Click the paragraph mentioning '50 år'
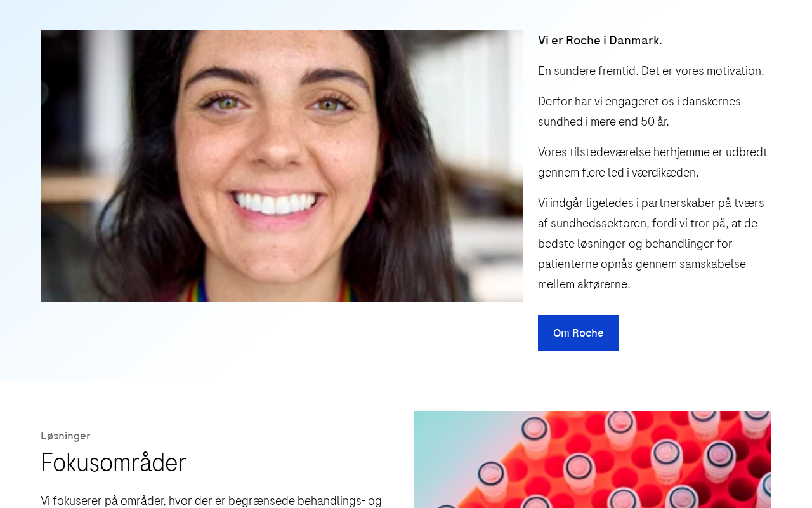 click(x=639, y=112)
